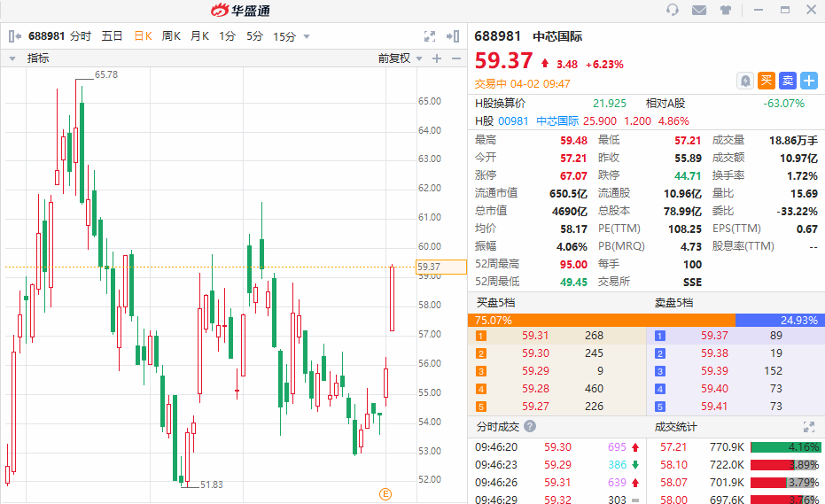825x504 pixels.
Task: Click the 华盛通 logo
Action: 240,10
